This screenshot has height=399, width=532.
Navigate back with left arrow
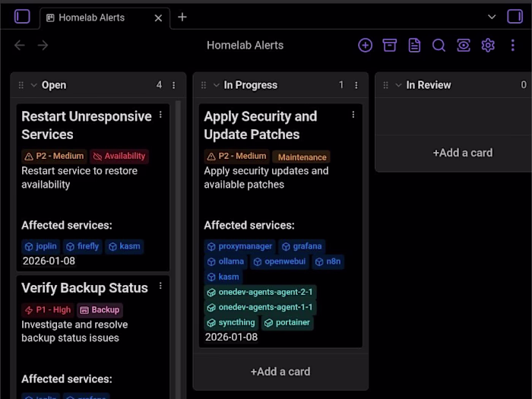pyautogui.click(x=20, y=45)
